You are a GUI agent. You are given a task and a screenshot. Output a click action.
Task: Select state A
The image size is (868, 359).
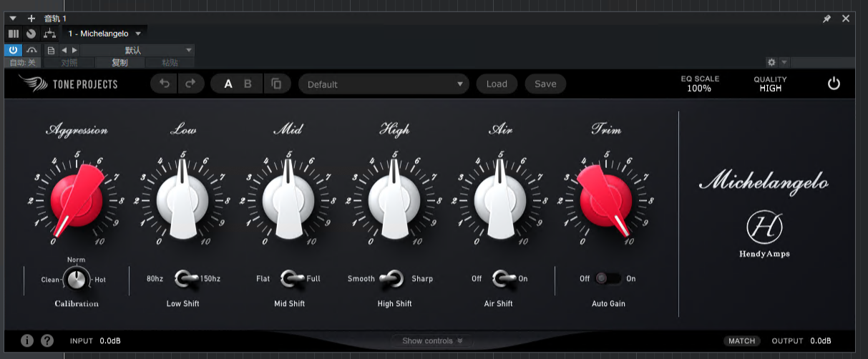click(x=228, y=84)
